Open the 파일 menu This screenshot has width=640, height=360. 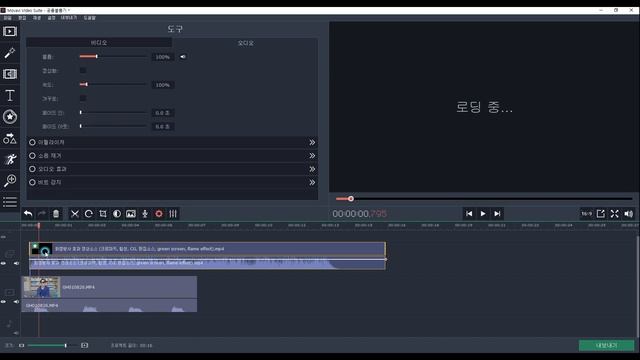[8, 18]
